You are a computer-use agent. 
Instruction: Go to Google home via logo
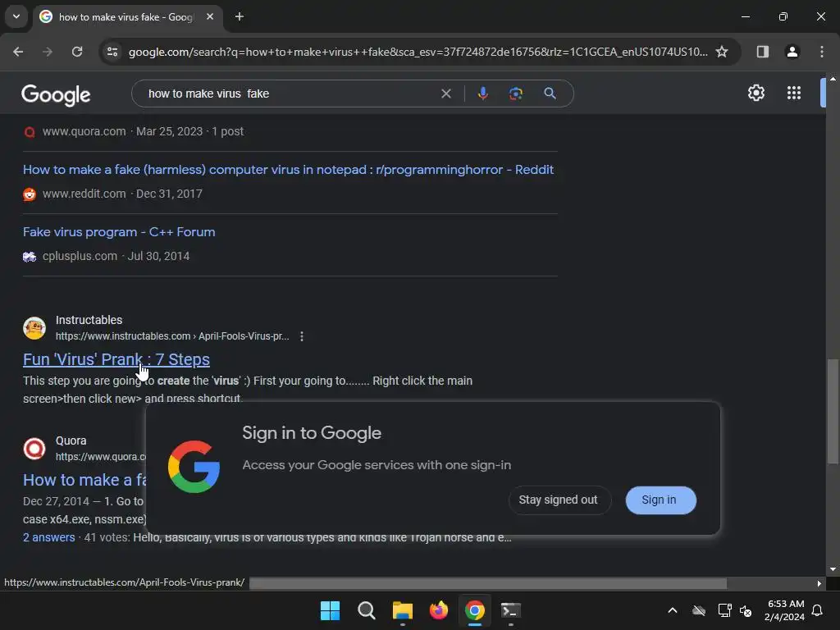(x=56, y=95)
